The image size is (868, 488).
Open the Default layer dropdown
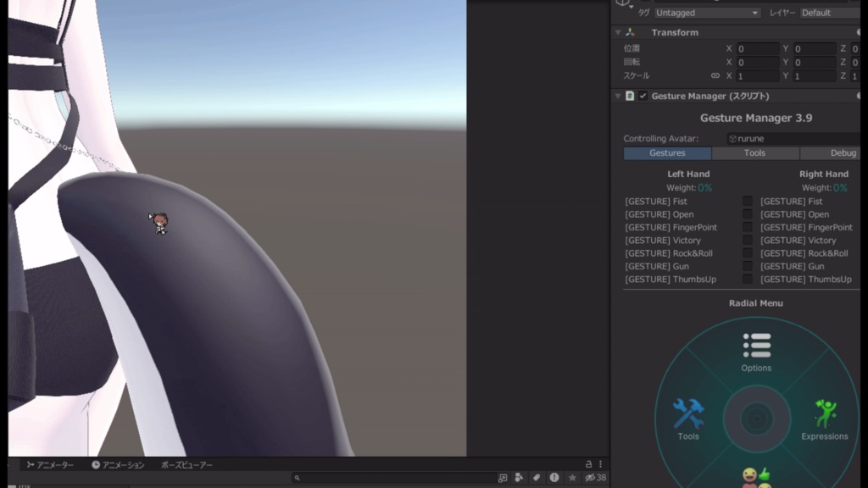pos(831,13)
